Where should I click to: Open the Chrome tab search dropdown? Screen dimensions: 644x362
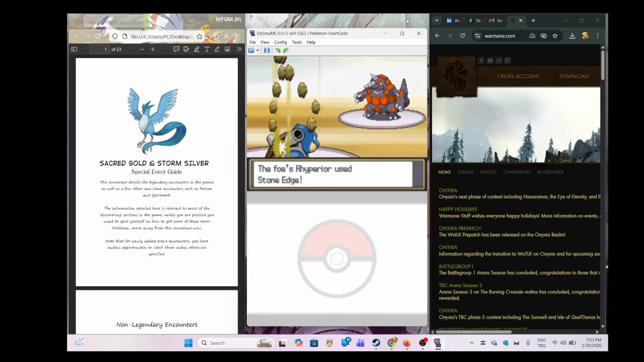point(436,21)
